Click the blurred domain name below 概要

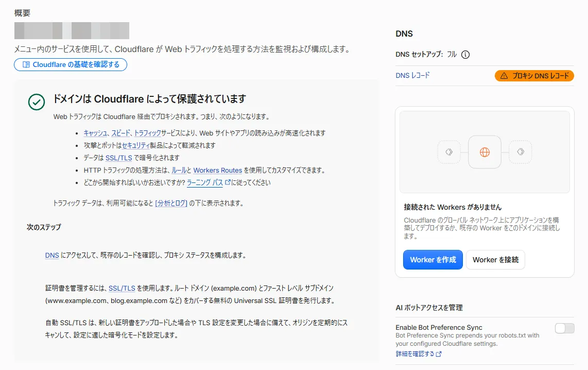(x=72, y=30)
